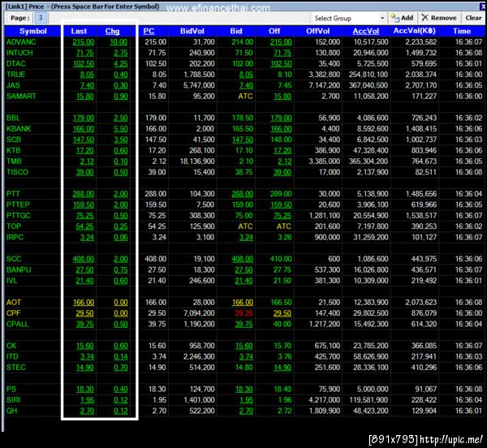The height and width of the screenshot is (448, 487).
Task: Select the QH symbol
Action: coord(12,411)
